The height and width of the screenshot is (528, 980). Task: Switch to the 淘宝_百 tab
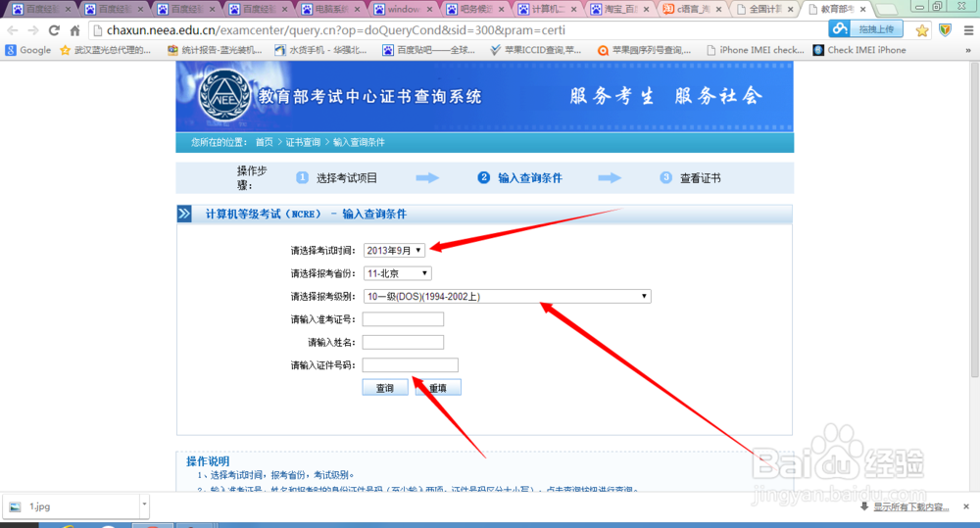pyautogui.click(x=621, y=9)
